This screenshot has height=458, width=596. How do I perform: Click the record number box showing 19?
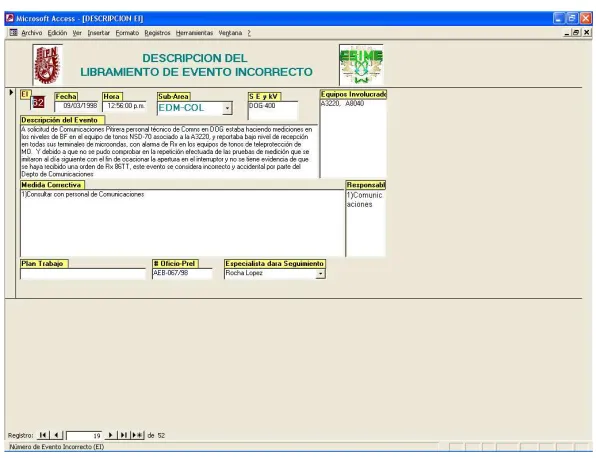coord(84,436)
